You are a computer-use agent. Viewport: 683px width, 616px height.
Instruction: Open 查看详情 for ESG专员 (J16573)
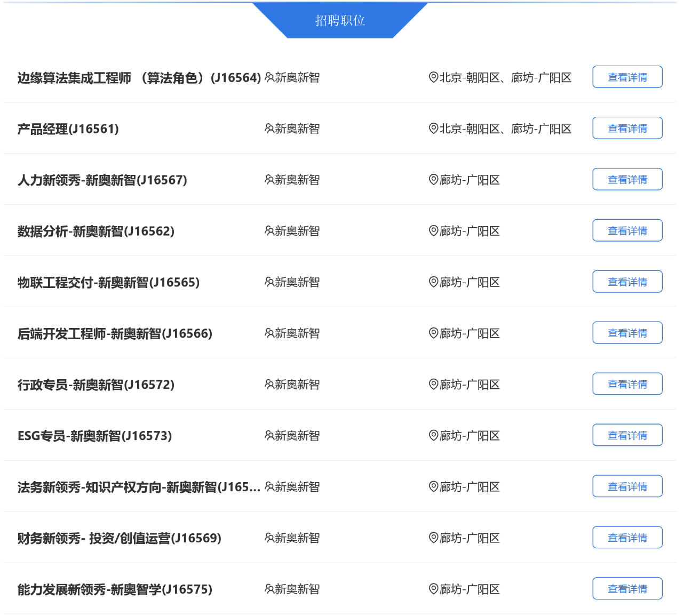click(628, 435)
